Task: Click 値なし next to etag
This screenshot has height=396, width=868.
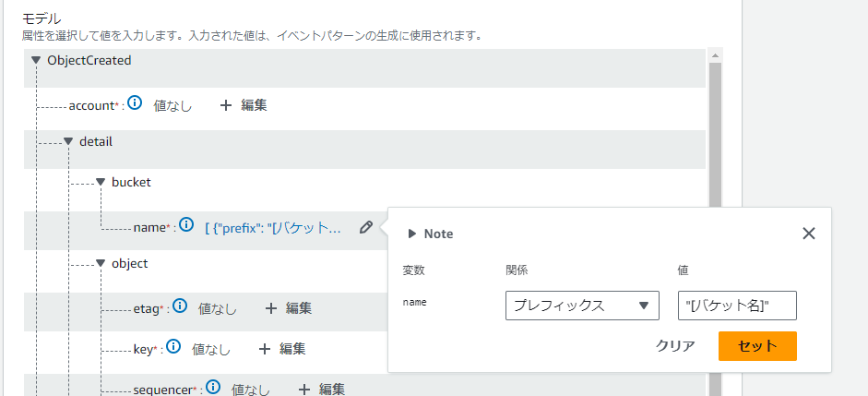Action: 217,308
